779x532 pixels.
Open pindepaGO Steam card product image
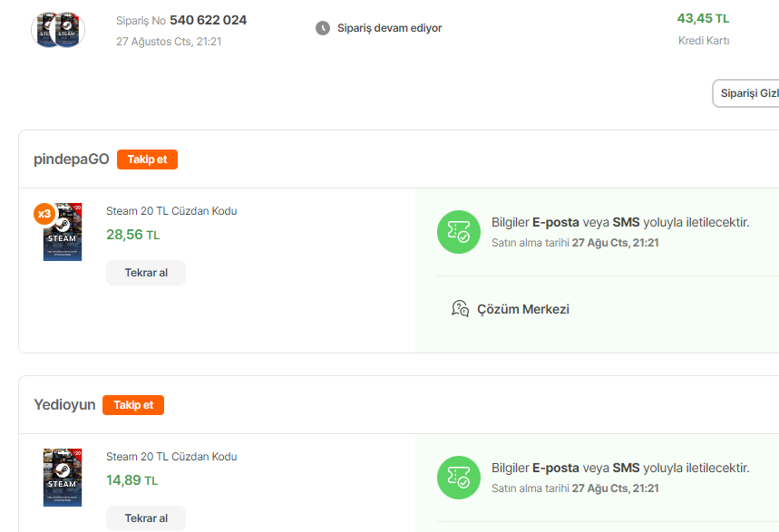(x=63, y=232)
